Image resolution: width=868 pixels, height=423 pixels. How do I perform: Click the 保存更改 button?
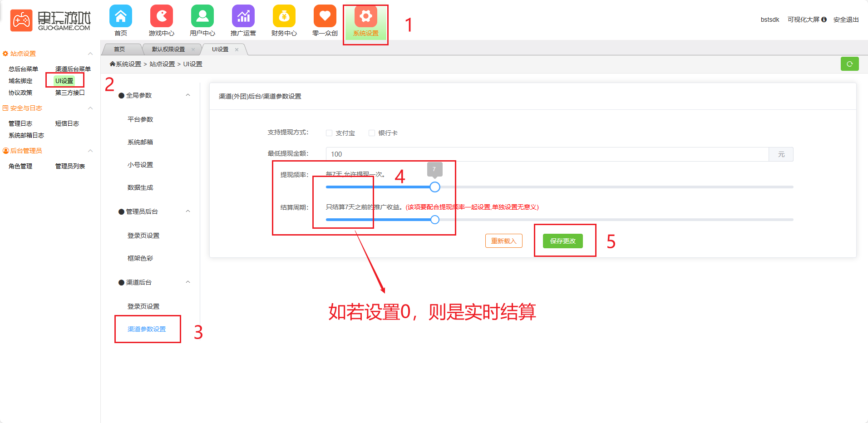tap(563, 241)
